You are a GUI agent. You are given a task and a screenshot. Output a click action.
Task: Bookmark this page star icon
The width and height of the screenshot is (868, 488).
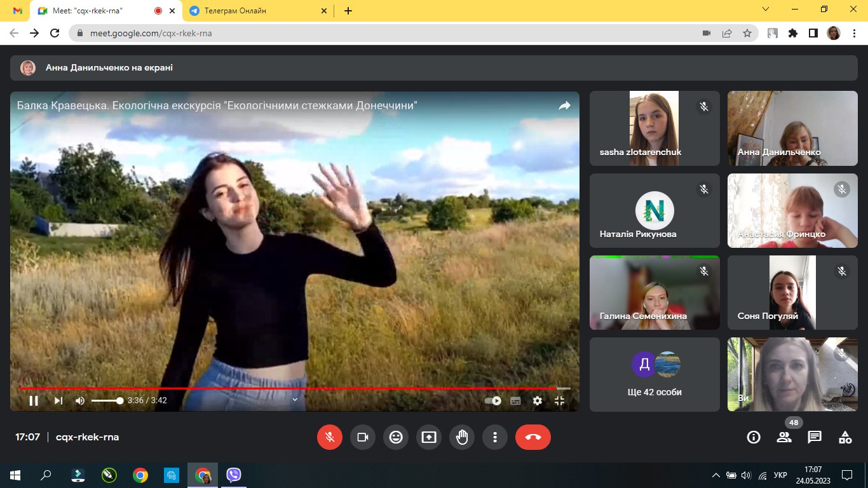(x=747, y=33)
